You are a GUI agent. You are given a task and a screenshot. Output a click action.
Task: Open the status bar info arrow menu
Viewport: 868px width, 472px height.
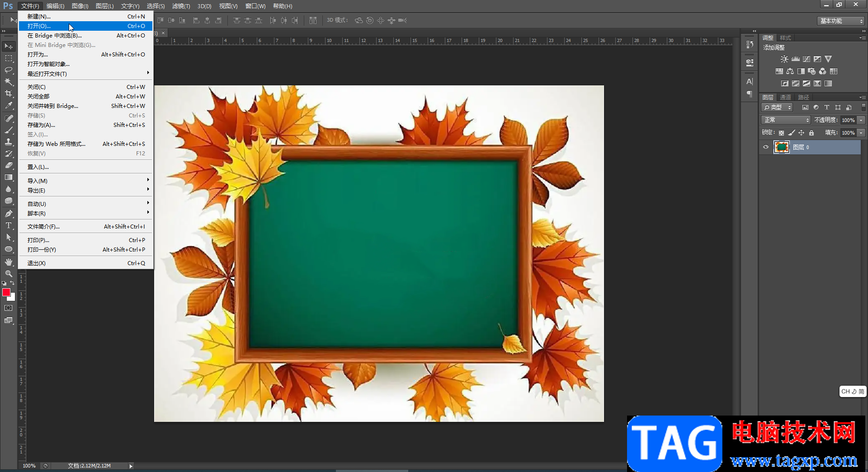click(x=131, y=466)
